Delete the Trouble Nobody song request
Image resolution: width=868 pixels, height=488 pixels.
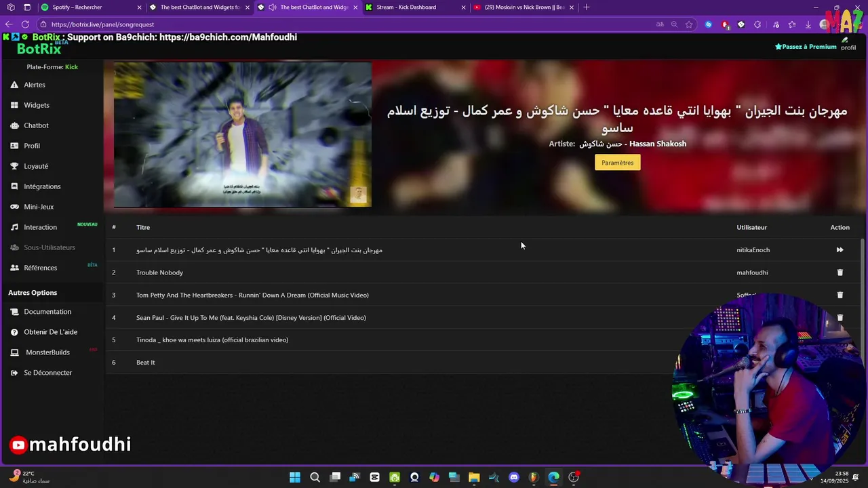coord(840,272)
